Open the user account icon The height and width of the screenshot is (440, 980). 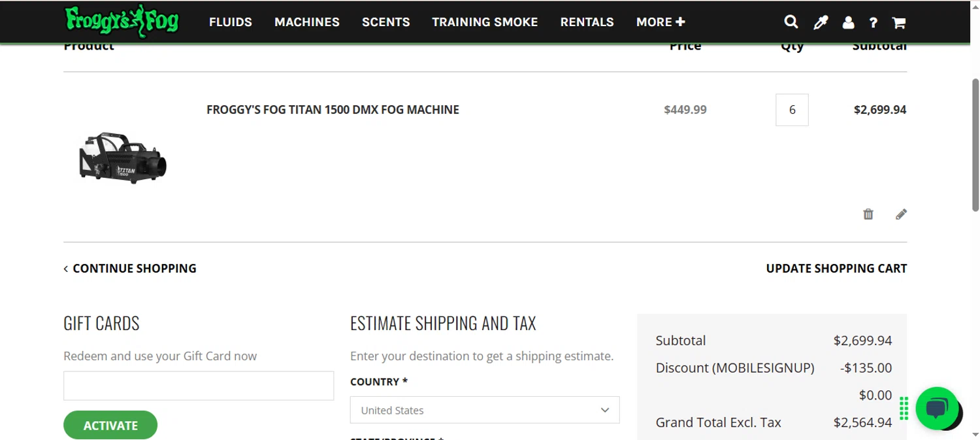[x=848, y=22]
